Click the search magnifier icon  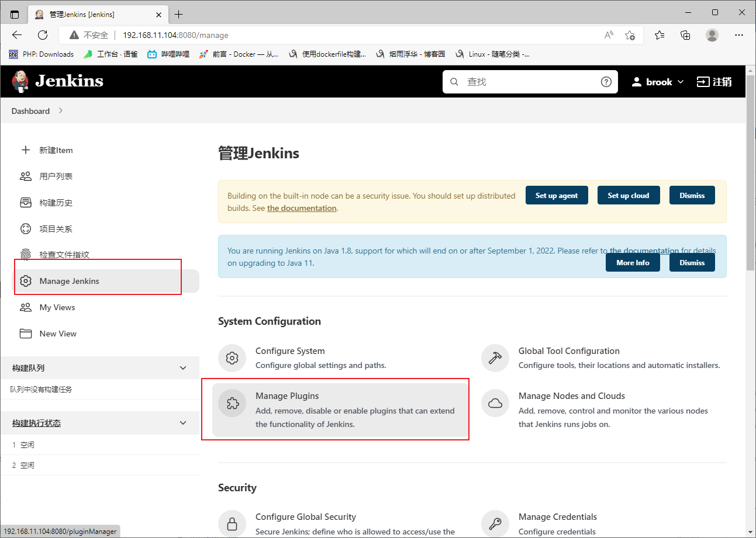click(x=454, y=82)
